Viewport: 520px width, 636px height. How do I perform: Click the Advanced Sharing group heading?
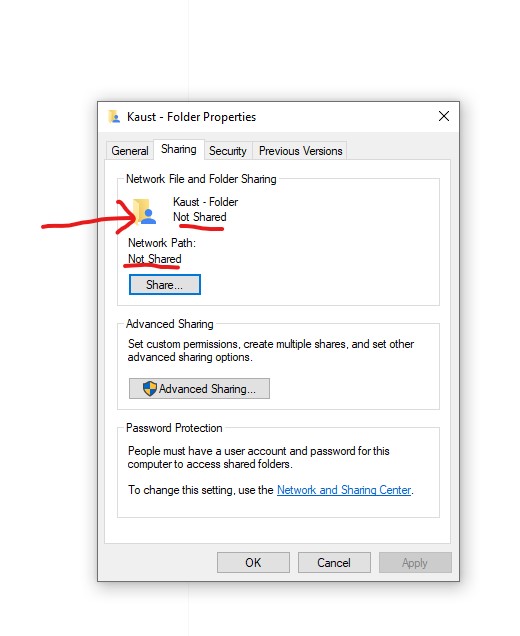(x=170, y=324)
